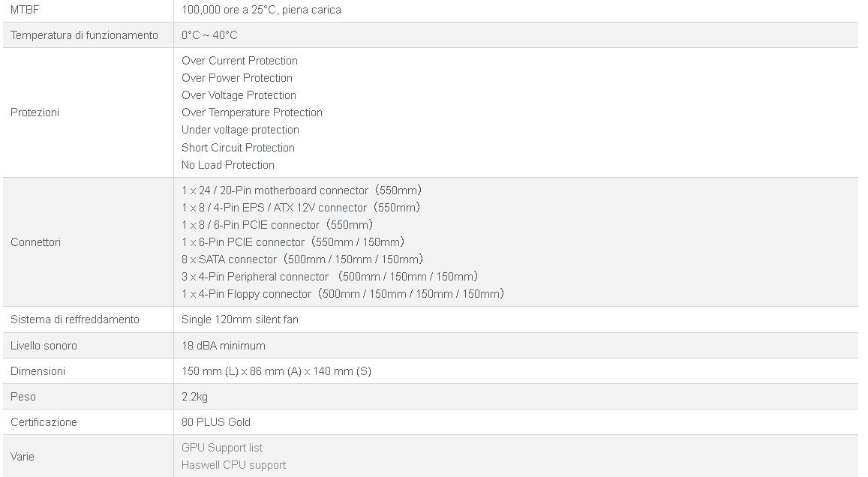Select the 0°C ~ 40°C temperature value
Viewport: 868px width, 477px height.
pos(209,35)
